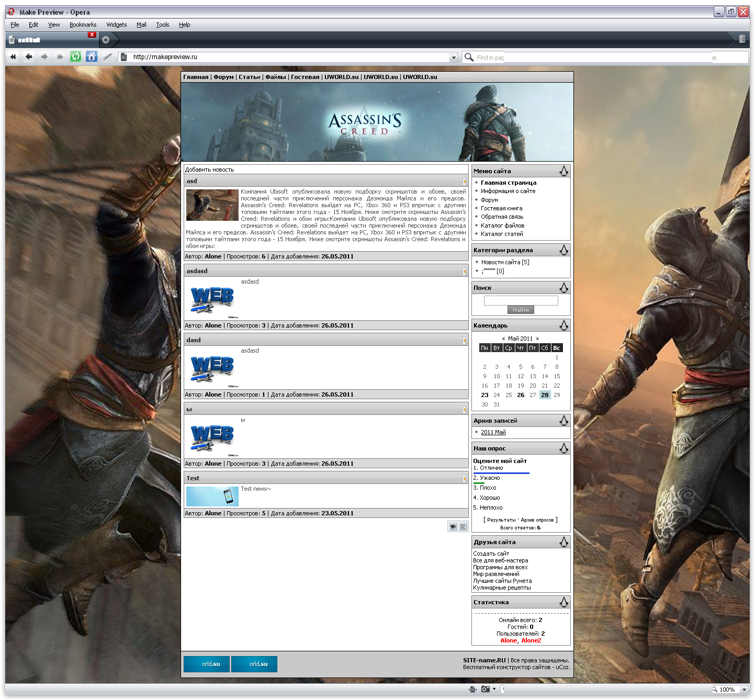Click the orange arrow icon on asd news

(464, 181)
